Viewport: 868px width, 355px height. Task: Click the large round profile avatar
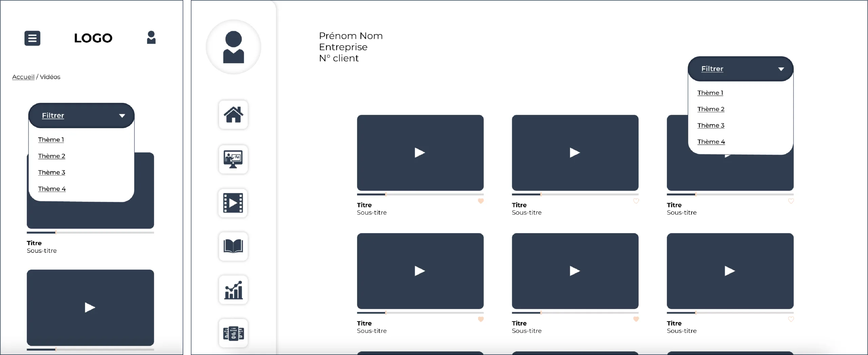coord(233,47)
